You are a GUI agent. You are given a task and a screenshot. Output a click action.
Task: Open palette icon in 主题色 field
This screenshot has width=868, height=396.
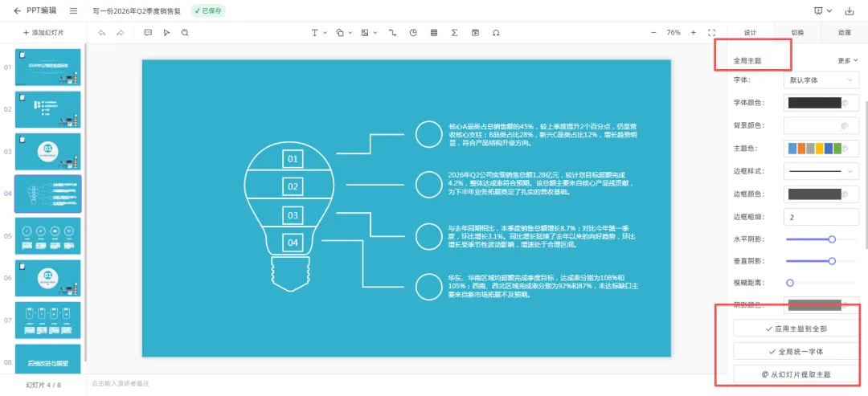click(x=845, y=149)
